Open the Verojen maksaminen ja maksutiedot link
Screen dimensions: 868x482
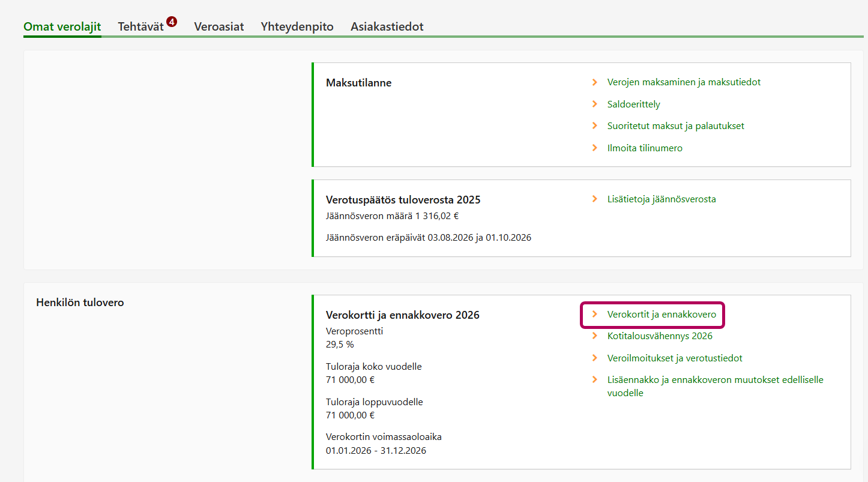pos(684,82)
